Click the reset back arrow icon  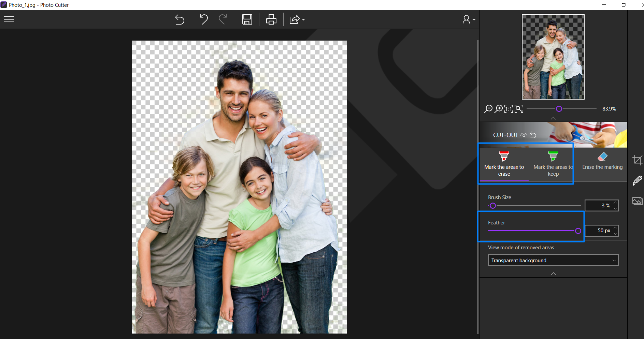[x=180, y=19]
